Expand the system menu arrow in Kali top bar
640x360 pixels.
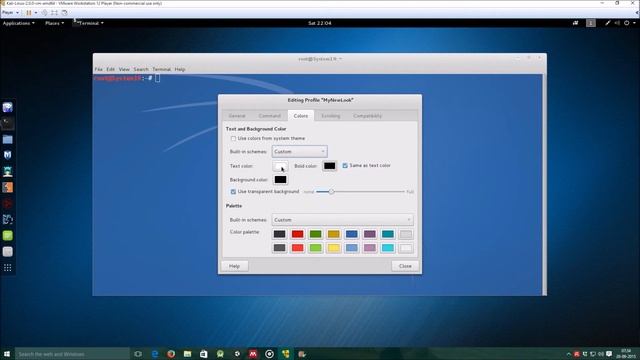click(x=634, y=23)
